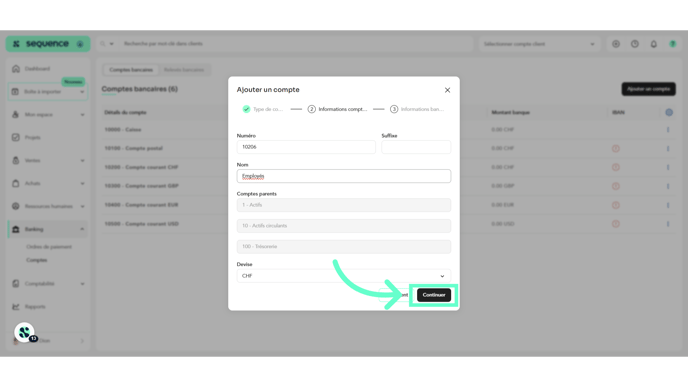
Task: Click the completed Type de compte step checkmark
Action: point(246,109)
